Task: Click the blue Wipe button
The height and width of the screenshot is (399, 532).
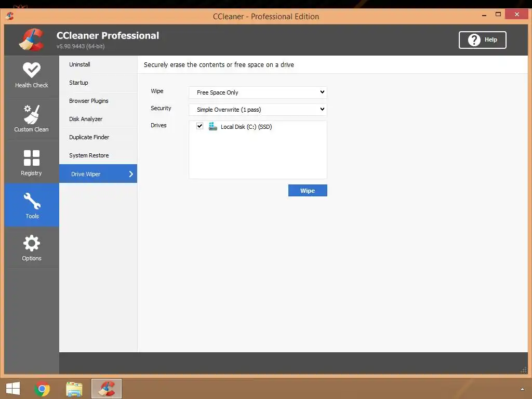Action: (308, 190)
